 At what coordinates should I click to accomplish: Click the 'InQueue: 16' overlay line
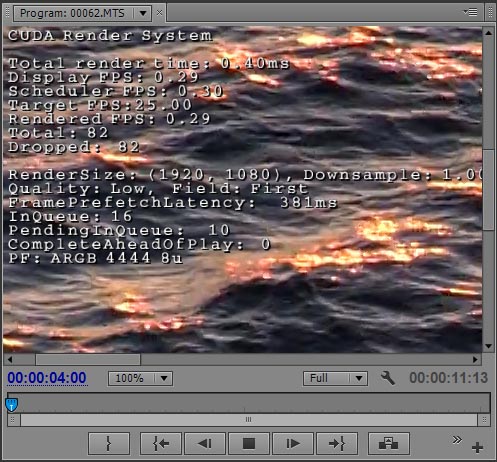[70, 217]
